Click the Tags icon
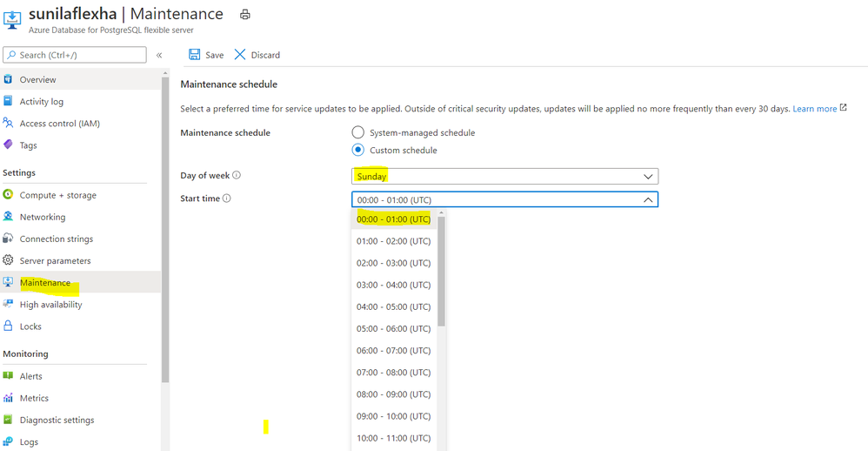 click(8, 145)
